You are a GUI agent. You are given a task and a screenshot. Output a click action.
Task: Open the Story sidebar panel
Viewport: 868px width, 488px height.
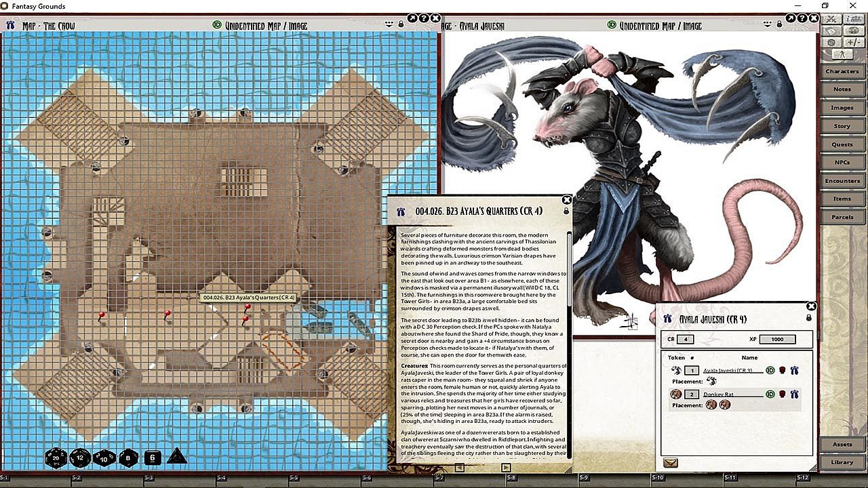coord(842,126)
